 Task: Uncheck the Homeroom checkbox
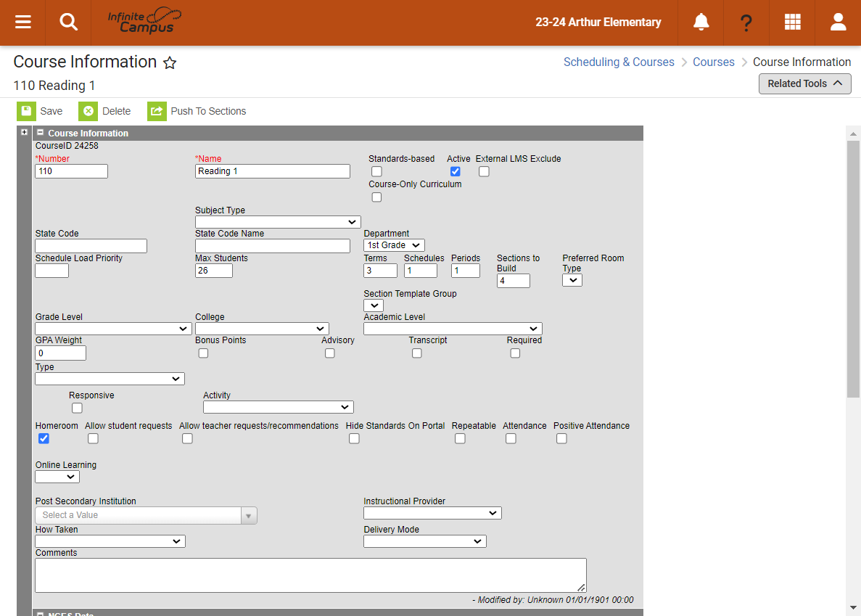point(44,439)
